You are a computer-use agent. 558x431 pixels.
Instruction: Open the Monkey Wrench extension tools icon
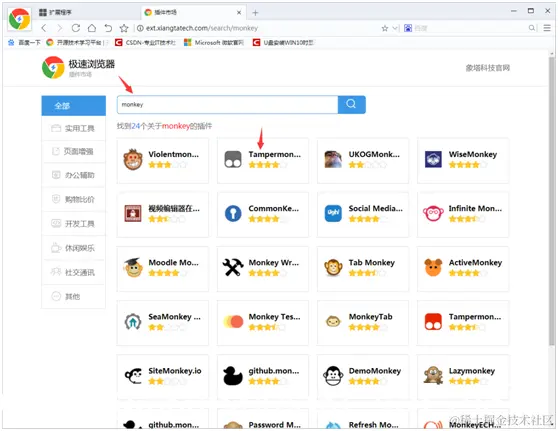coord(233,268)
